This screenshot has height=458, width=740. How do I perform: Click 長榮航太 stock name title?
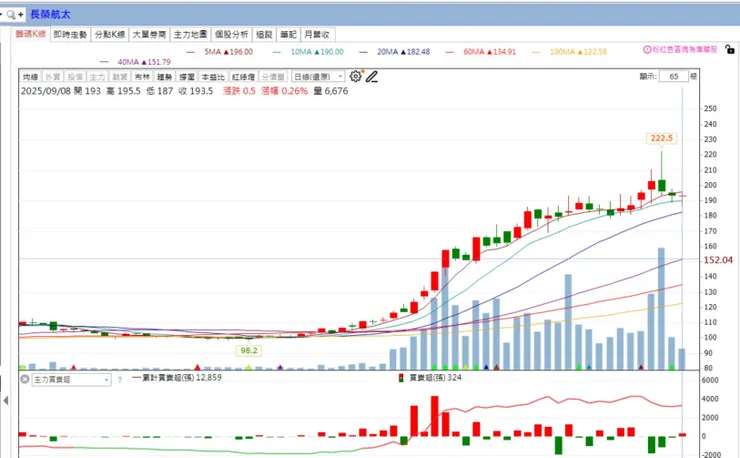50,15
